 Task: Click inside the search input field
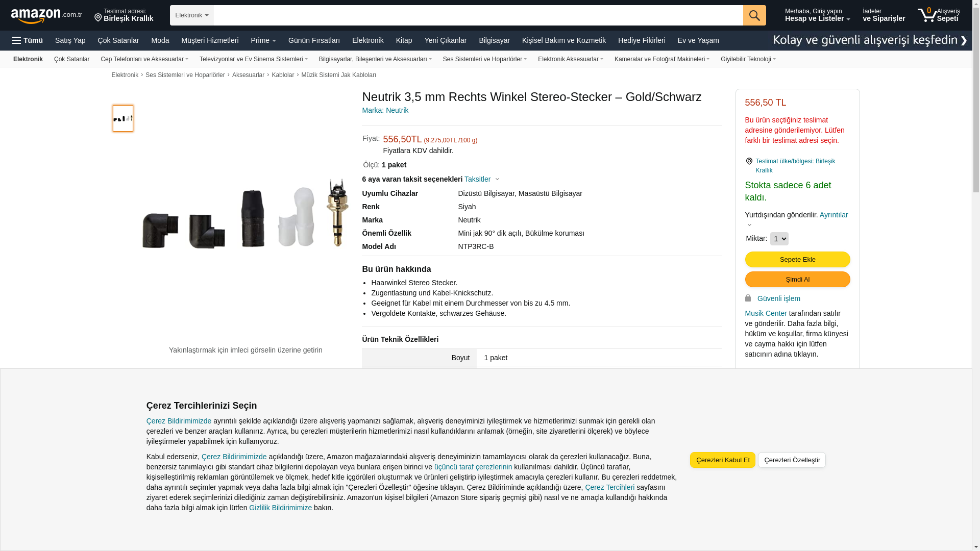(477, 15)
